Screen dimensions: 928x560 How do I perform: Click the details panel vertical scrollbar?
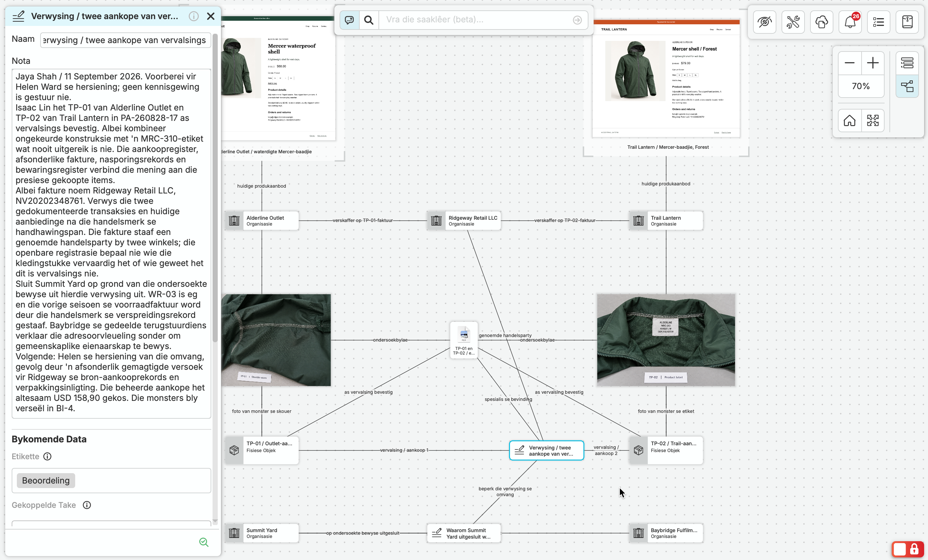click(x=215, y=188)
